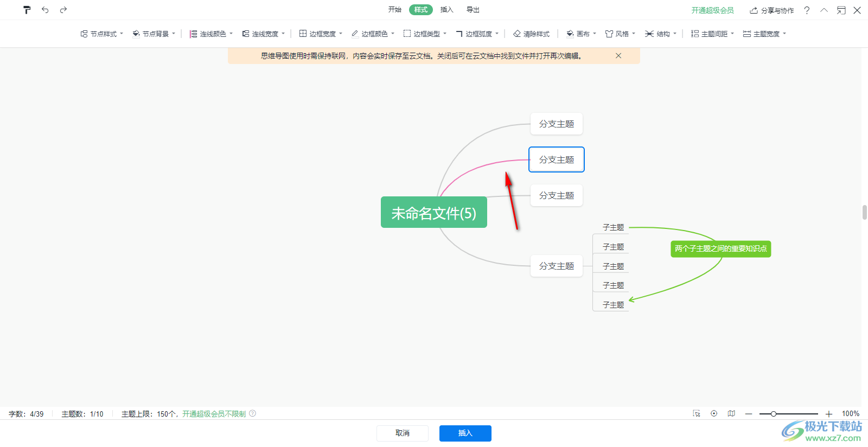The image size is (868, 447).
Task: Click the format painter icon
Action: [27, 10]
